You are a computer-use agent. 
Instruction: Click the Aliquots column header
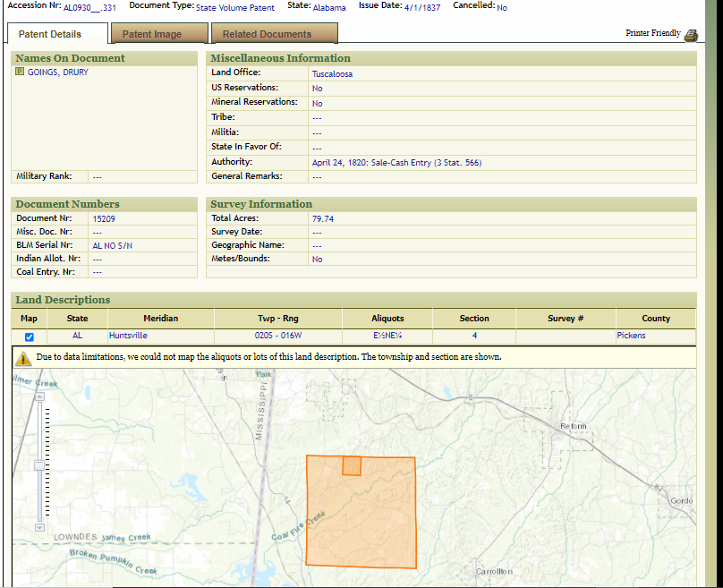(387, 318)
